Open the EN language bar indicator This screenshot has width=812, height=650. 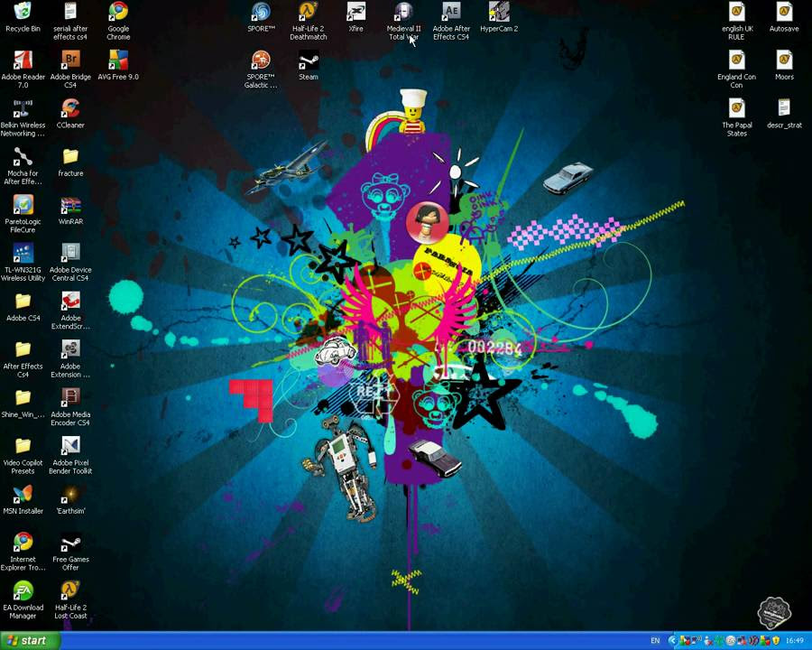click(x=655, y=641)
